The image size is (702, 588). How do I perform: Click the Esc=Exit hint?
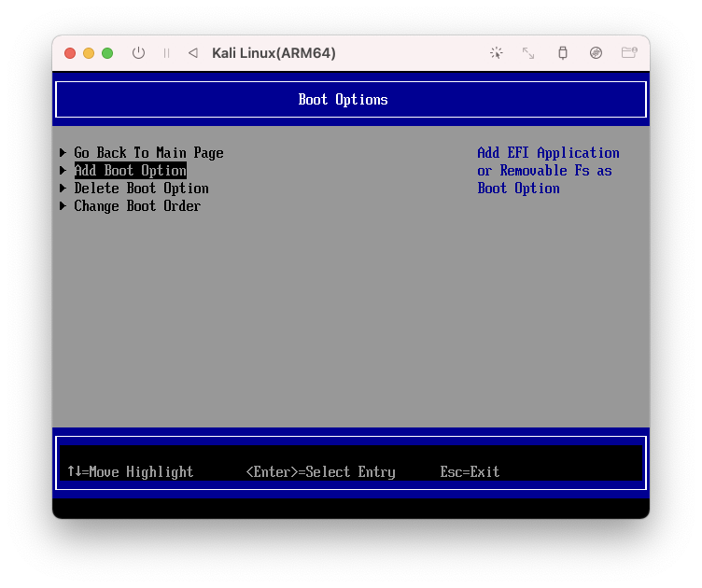(x=470, y=471)
